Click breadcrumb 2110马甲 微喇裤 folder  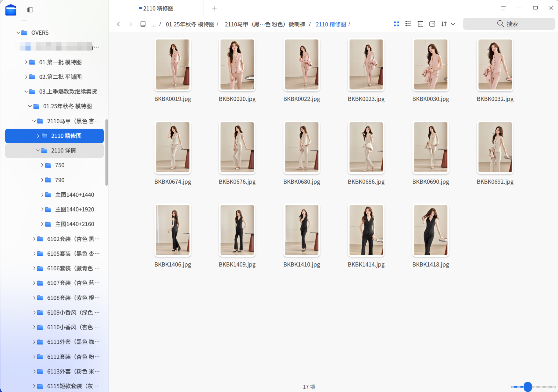tap(265, 24)
